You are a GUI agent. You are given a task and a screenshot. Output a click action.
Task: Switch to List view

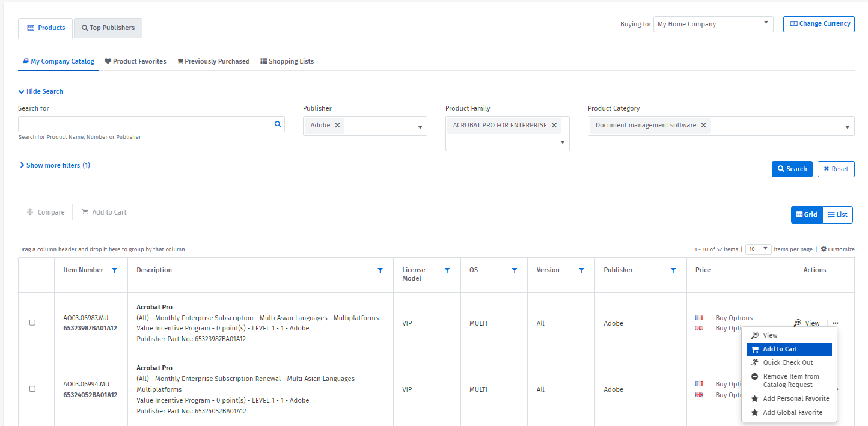click(x=837, y=215)
